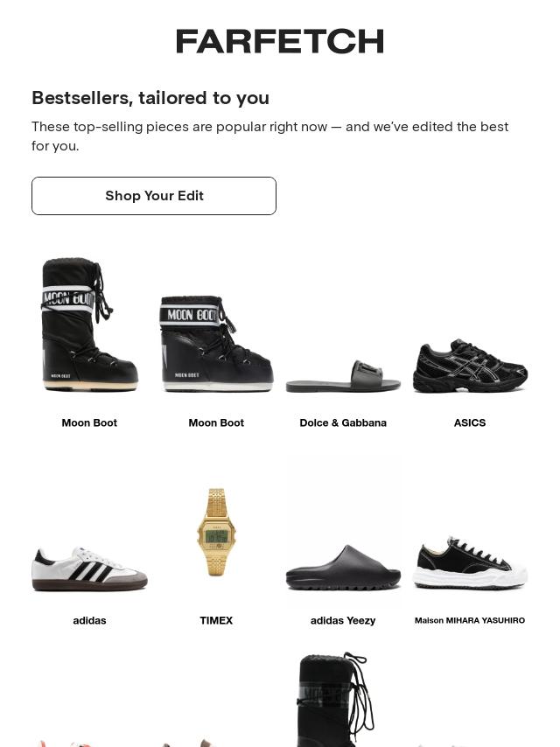Select the low black Moon Boot image
The image size is (560, 747).
click(x=216, y=343)
